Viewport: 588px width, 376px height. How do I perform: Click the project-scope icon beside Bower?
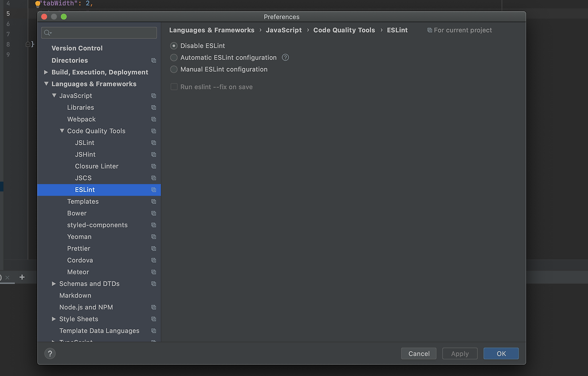[154, 213]
